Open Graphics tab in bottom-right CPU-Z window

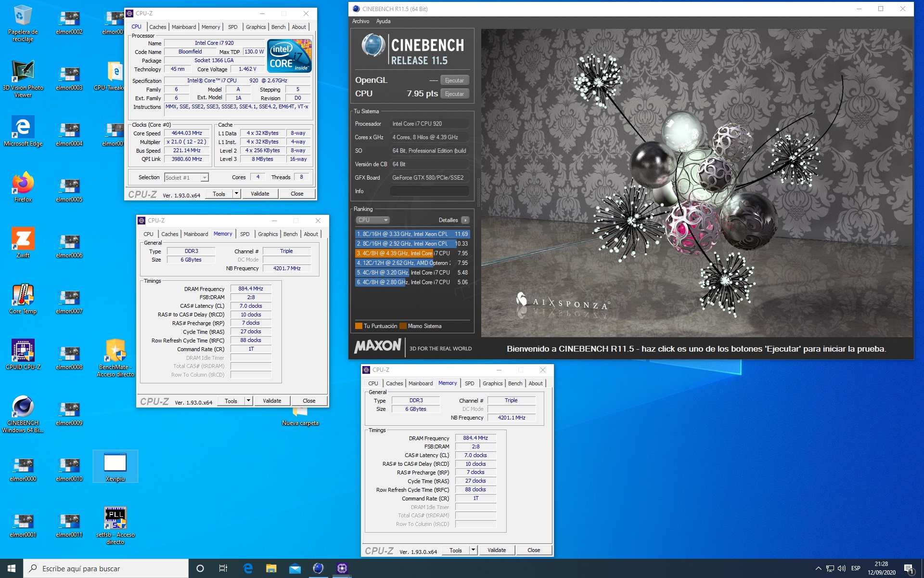(x=492, y=383)
